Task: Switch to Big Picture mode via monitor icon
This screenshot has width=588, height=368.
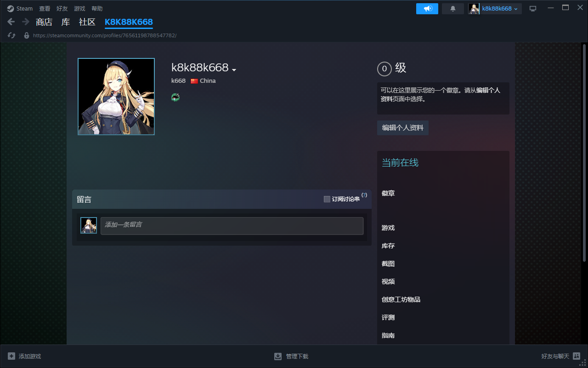Action: (x=533, y=9)
